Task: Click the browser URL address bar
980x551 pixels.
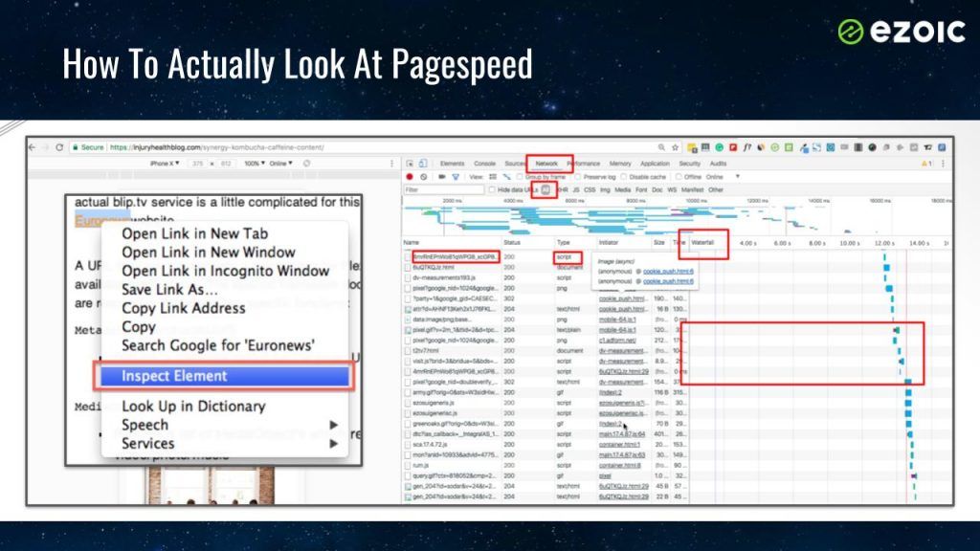Action: pyautogui.click(x=363, y=147)
